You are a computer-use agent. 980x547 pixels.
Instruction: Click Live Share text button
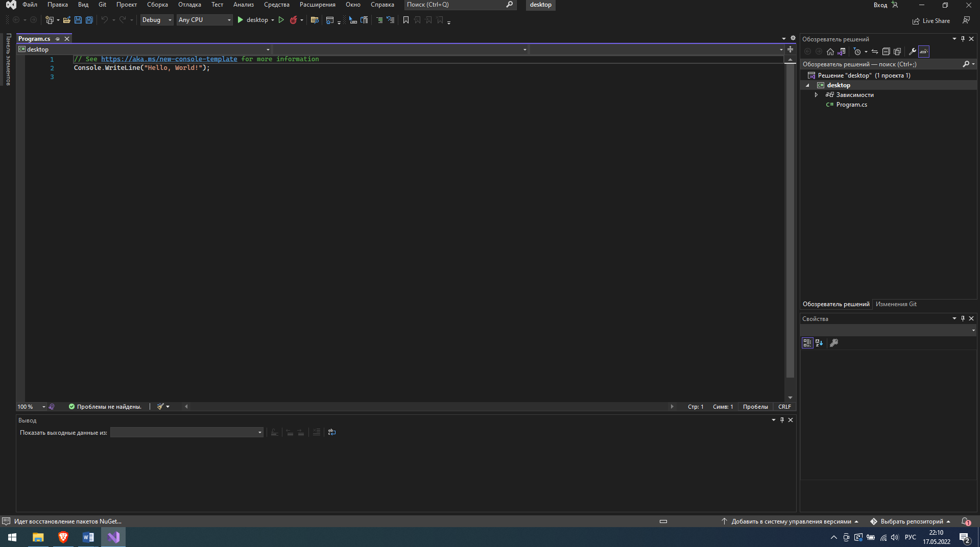tap(936, 21)
